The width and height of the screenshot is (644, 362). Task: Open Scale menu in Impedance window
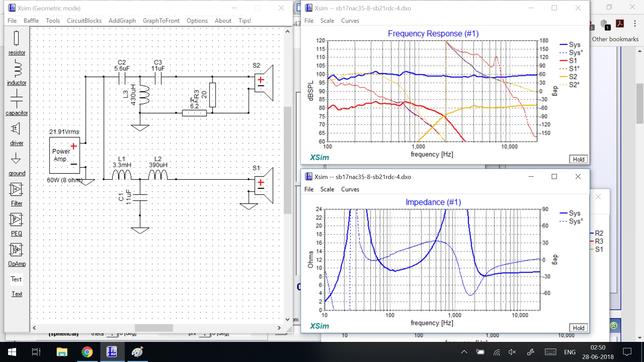327,189
